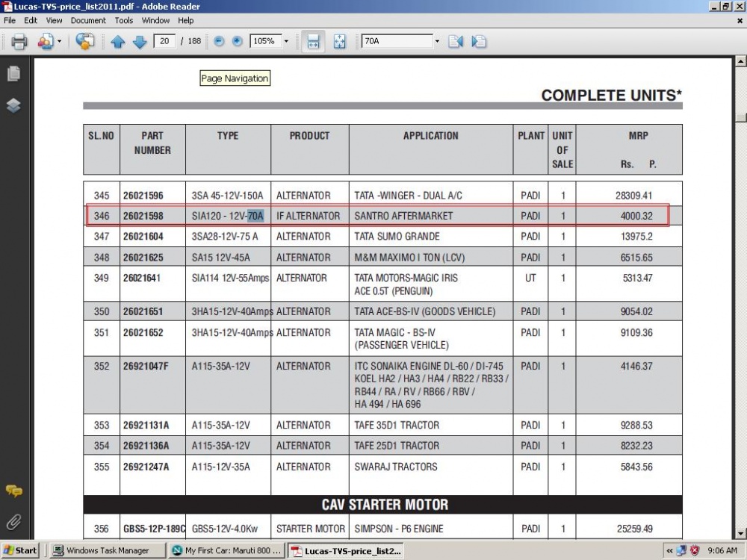Viewport: 747px width, 560px height.
Task: Click the UT plant cell in row 349
Action: click(x=530, y=278)
